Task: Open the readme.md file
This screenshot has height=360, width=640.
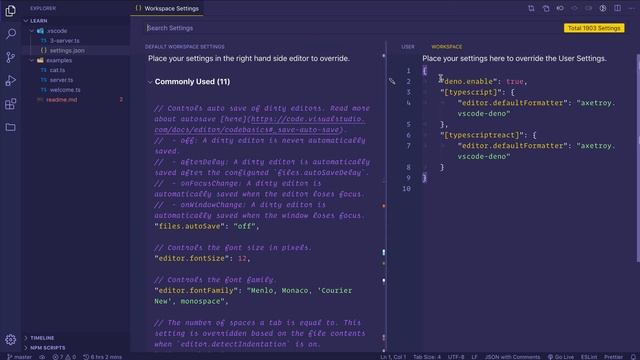Action: [62, 100]
